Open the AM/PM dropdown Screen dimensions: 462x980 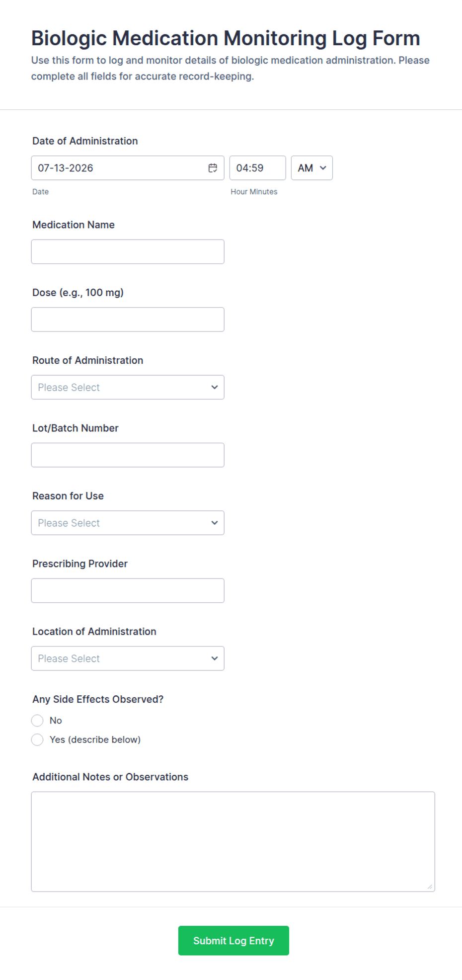coord(312,168)
